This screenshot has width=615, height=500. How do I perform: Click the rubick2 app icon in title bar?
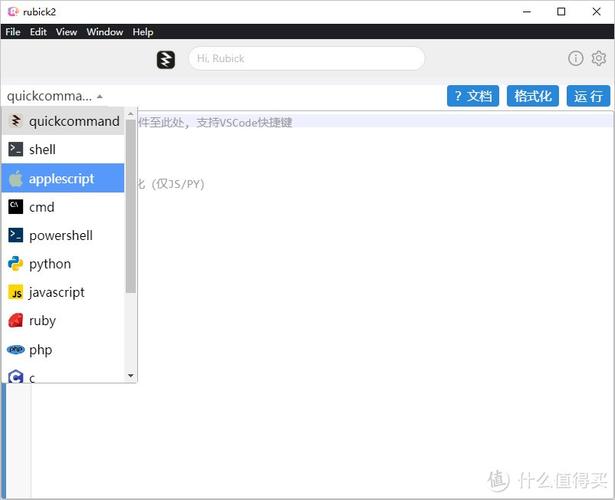point(13,12)
